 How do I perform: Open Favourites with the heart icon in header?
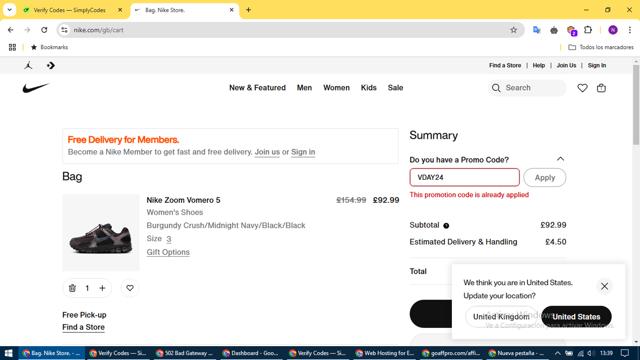tap(582, 88)
